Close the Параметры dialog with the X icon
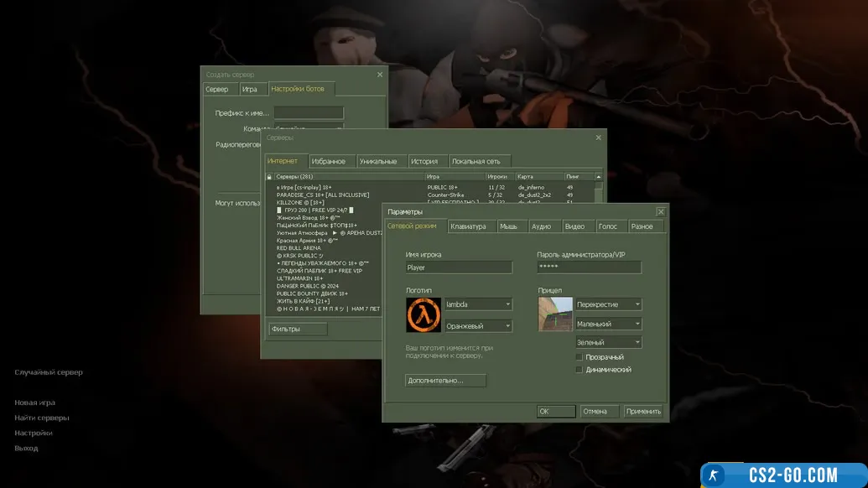Screen dimensions: 868x488 click(x=661, y=212)
